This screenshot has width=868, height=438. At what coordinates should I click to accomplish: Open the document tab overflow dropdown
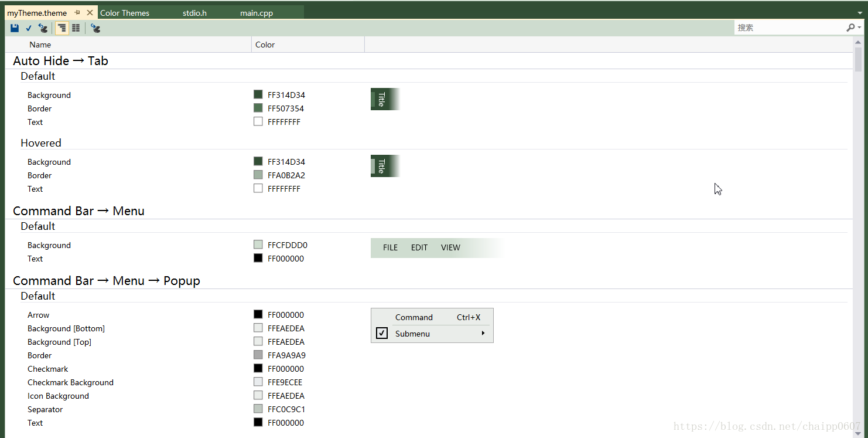click(860, 12)
